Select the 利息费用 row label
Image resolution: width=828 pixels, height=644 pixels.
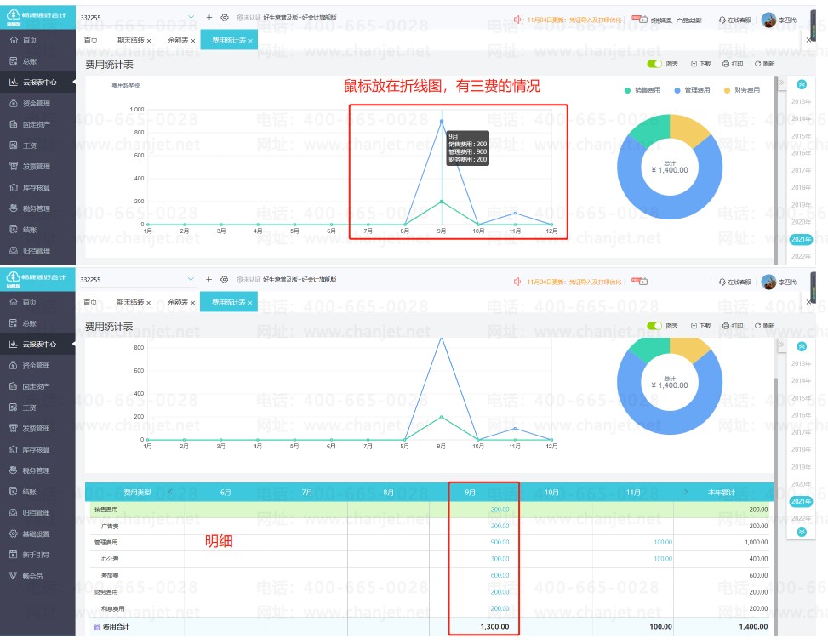click(113, 608)
